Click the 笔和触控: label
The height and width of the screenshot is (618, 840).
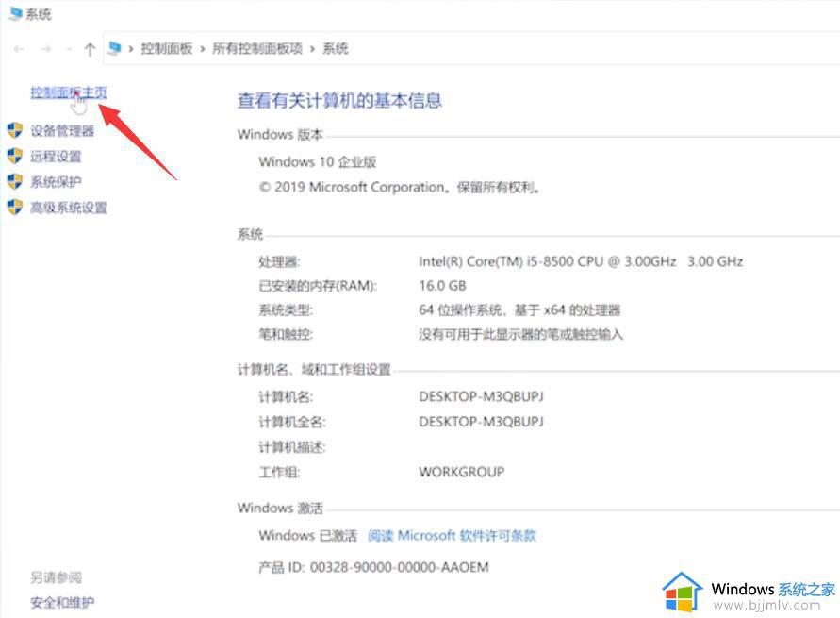click(x=286, y=335)
